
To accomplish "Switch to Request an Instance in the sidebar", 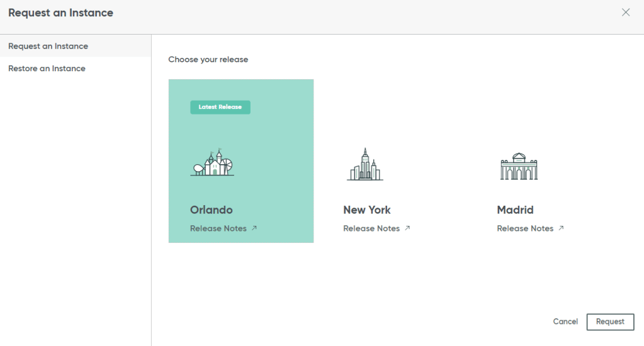I will [48, 47].
